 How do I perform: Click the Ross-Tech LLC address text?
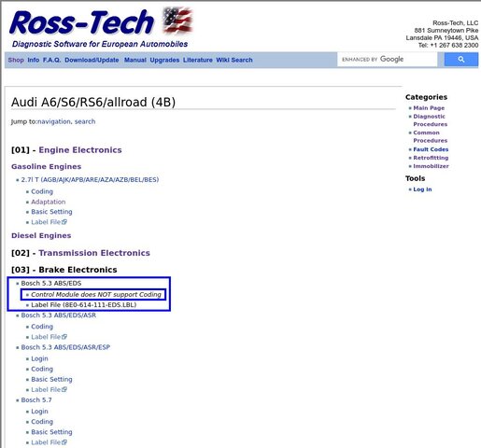[x=442, y=35]
